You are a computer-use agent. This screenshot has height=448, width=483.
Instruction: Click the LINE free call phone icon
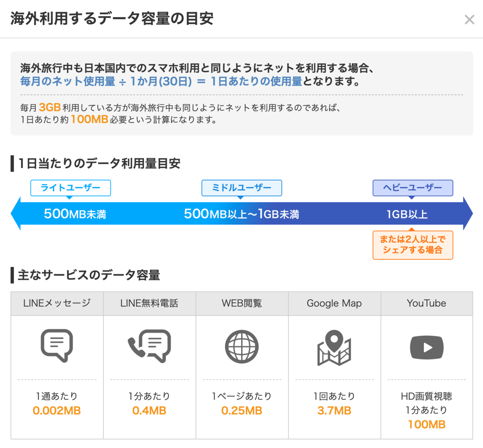coord(149,346)
